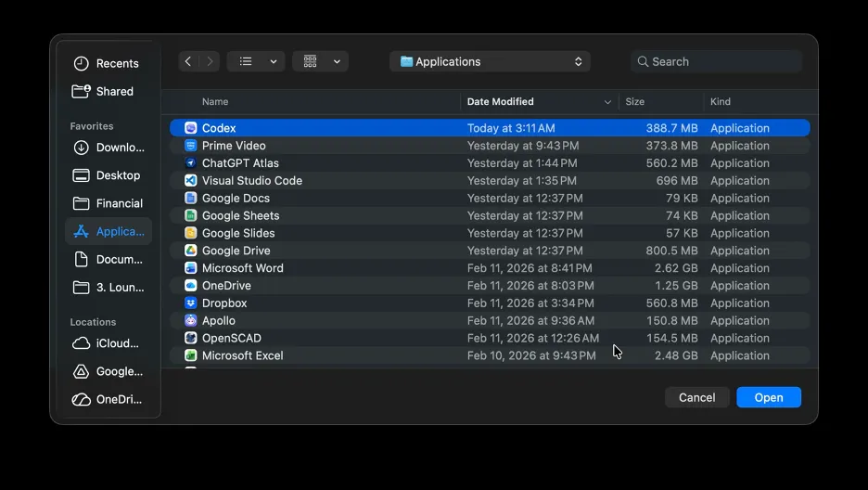Select the Microsoft Word app icon
The width and height of the screenshot is (868, 490).
(190, 268)
